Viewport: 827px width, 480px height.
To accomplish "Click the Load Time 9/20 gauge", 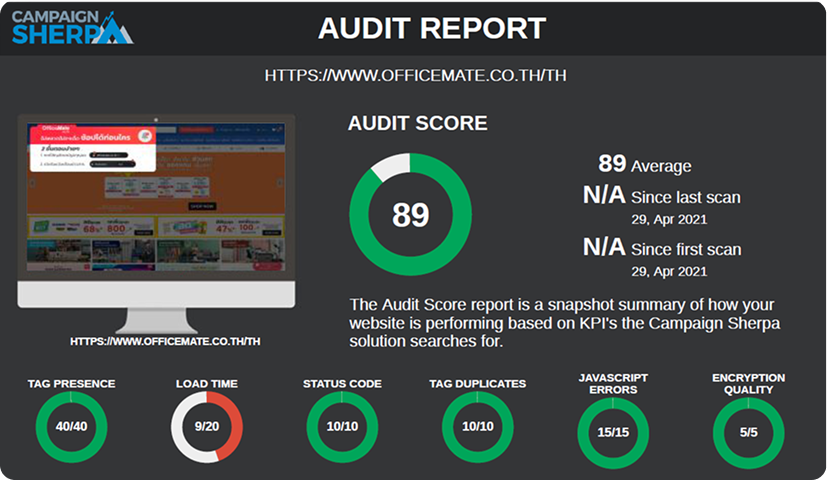I will pos(207,427).
